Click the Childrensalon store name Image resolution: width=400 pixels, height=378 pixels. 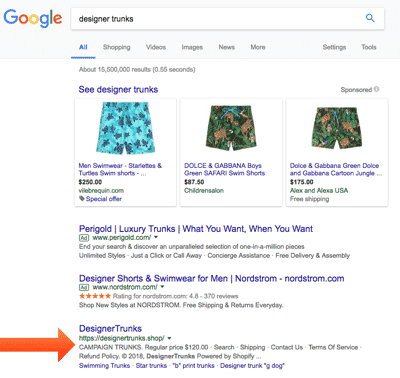pyautogui.click(x=204, y=191)
